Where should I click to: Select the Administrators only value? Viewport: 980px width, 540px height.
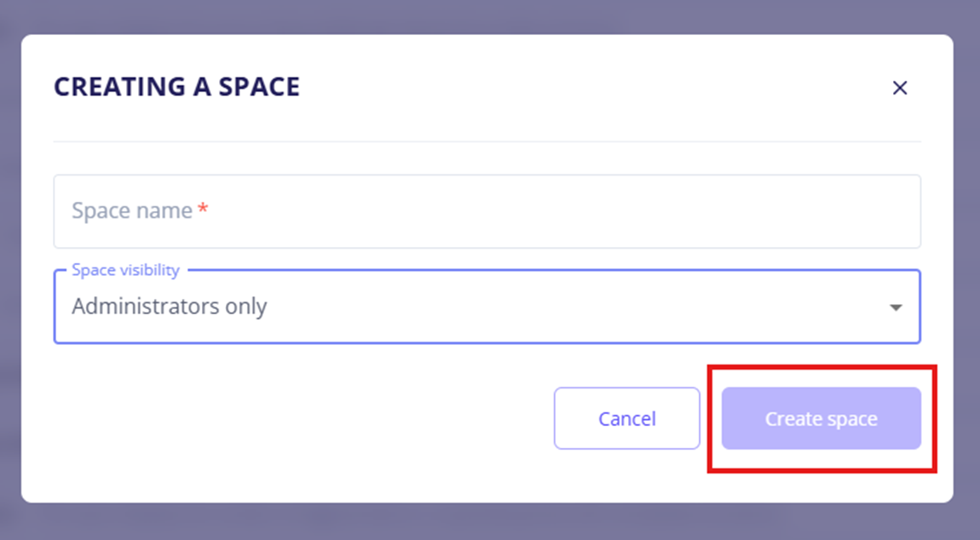tap(170, 307)
